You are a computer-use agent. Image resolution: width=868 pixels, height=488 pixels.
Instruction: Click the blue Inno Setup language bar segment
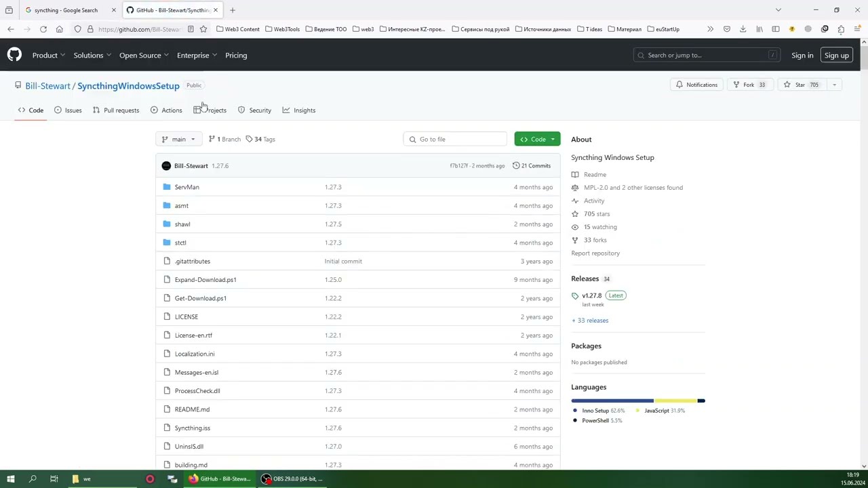612,401
